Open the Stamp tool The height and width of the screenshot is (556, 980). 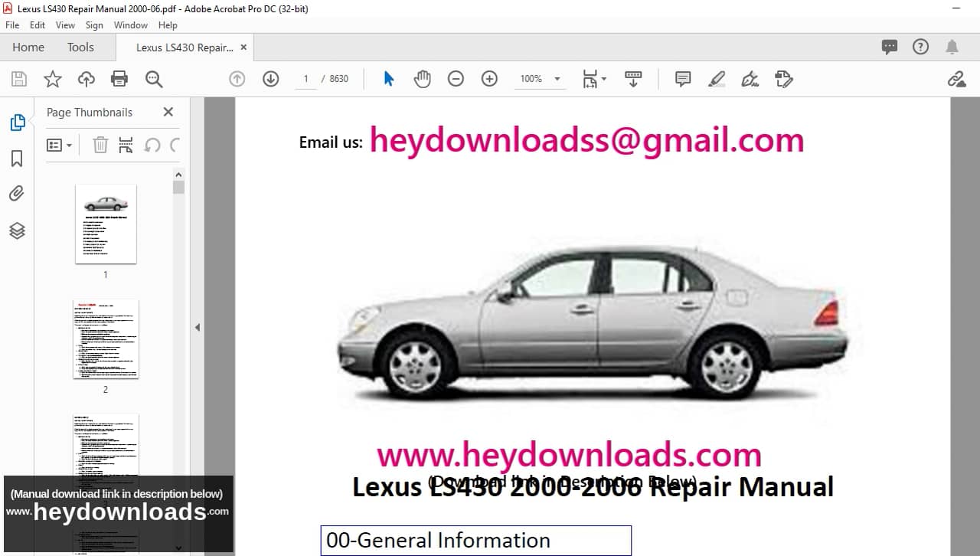(x=784, y=79)
